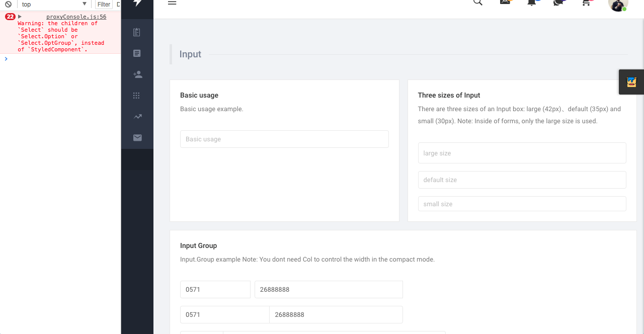
Task: Toggle the hamburger sidebar menu
Action: pos(172,3)
